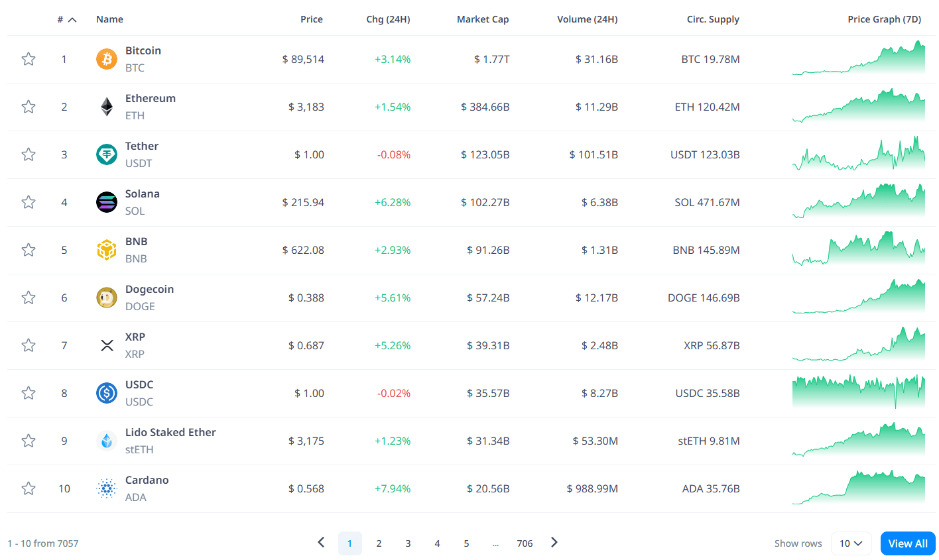
Task: Jump to last page 706
Action: point(525,543)
